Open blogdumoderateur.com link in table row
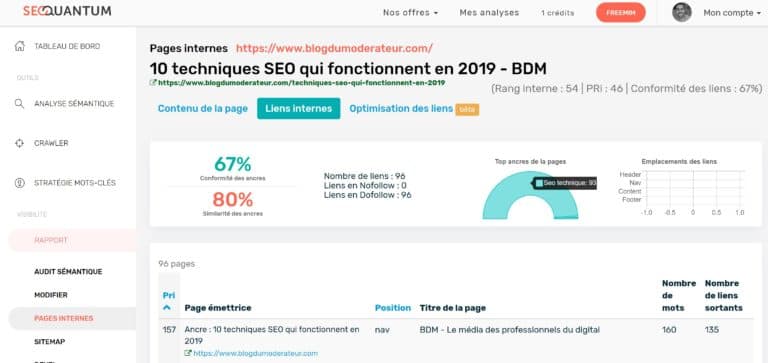Screen dimensions: 768x363 pyautogui.click(x=256, y=353)
